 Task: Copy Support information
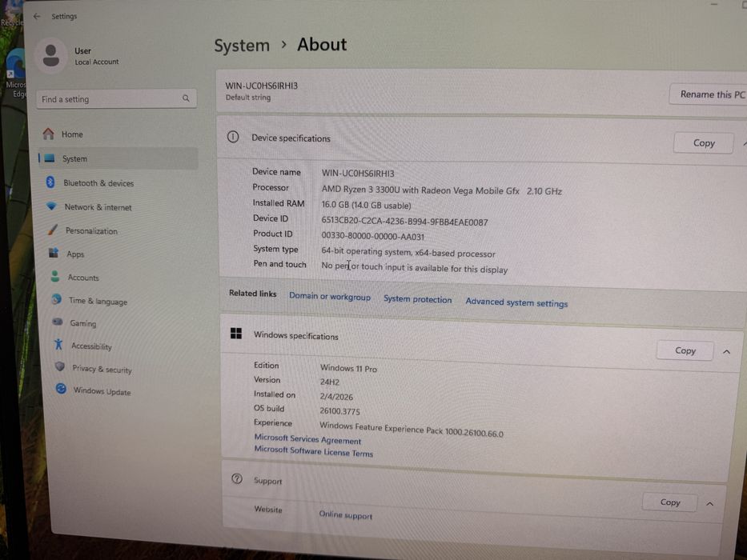coord(670,502)
